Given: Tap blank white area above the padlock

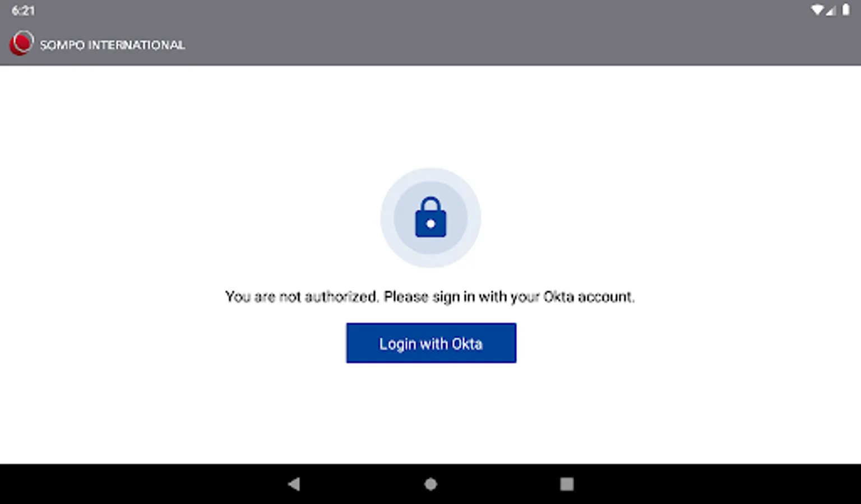Looking at the screenshot, I should click(x=430, y=118).
